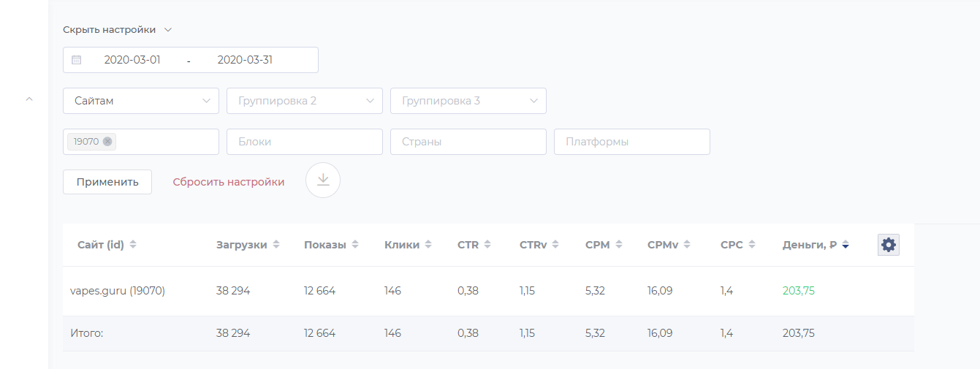Click the Страны filter field

[x=468, y=142]
